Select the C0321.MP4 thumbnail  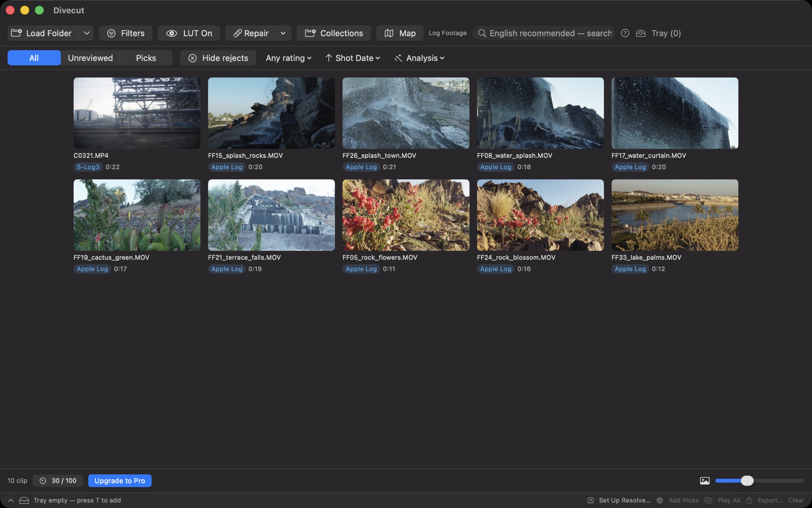click(137, 113)
